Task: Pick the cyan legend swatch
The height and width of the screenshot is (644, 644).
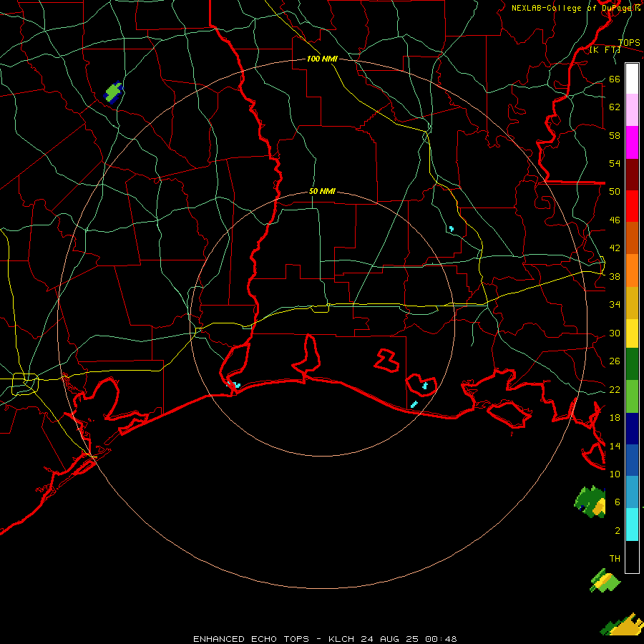Action: pyautogui.click(x=632, y=525)
